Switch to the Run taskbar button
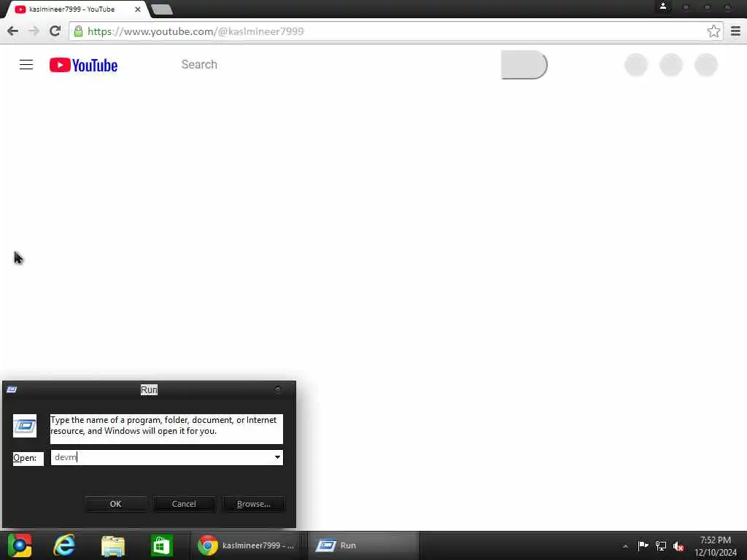 pyautogui.click(x=363, y=545)
